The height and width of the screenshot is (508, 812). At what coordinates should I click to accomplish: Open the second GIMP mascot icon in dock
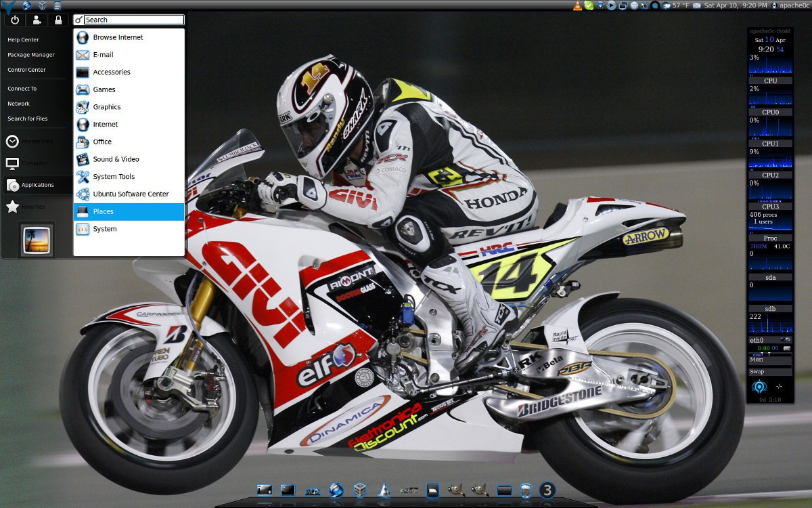[x=480, y=489]
